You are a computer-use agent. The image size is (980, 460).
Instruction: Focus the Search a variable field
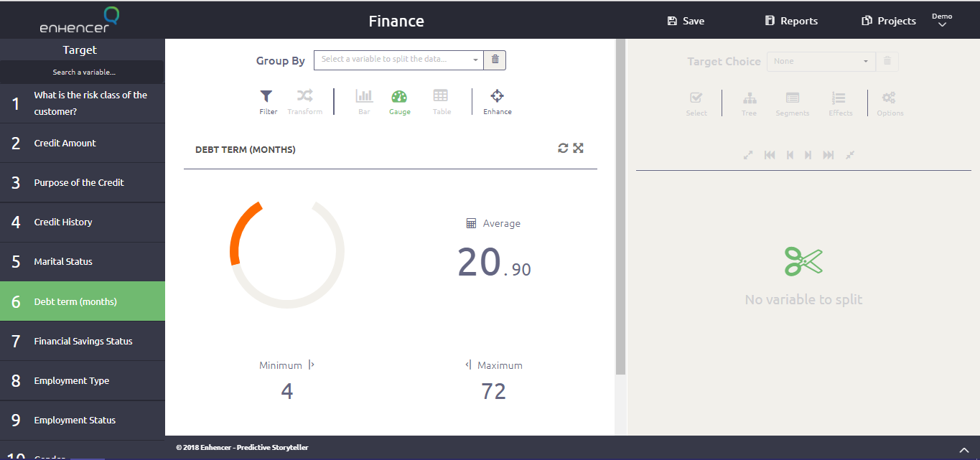pos(83,72)
